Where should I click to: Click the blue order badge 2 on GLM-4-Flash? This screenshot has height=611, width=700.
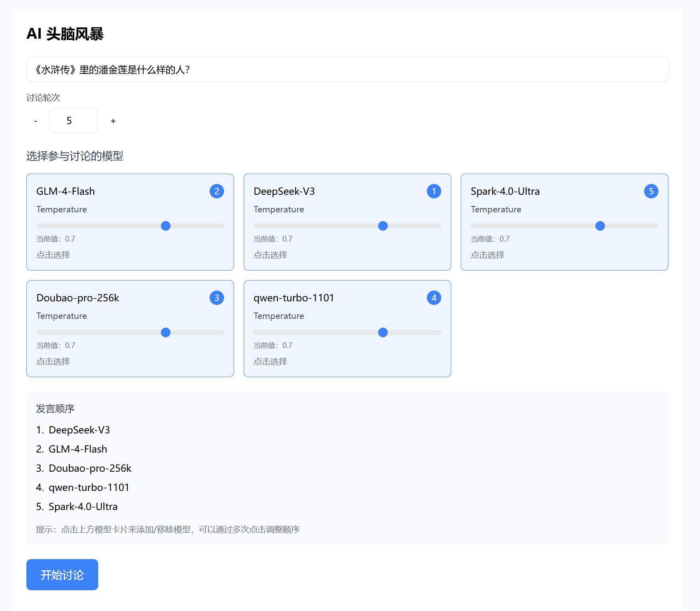point(216,191)
